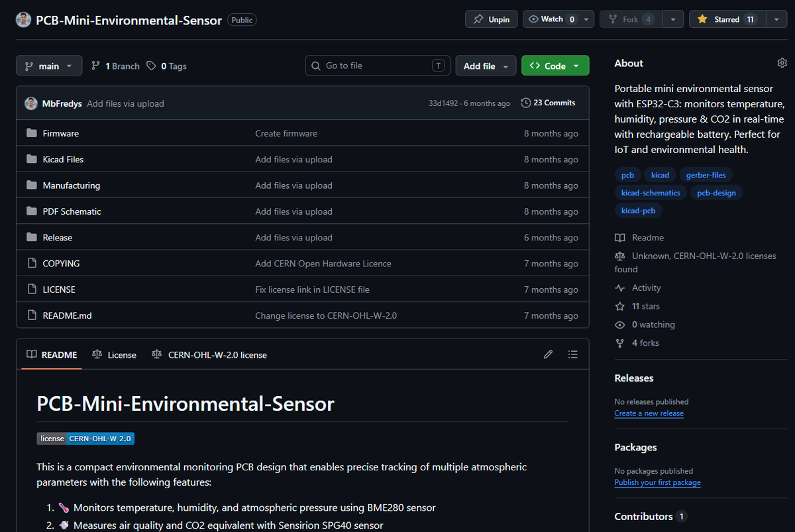Open the Contributors heading link
Viewport: 795px width, 532px height.
point(650,517)
